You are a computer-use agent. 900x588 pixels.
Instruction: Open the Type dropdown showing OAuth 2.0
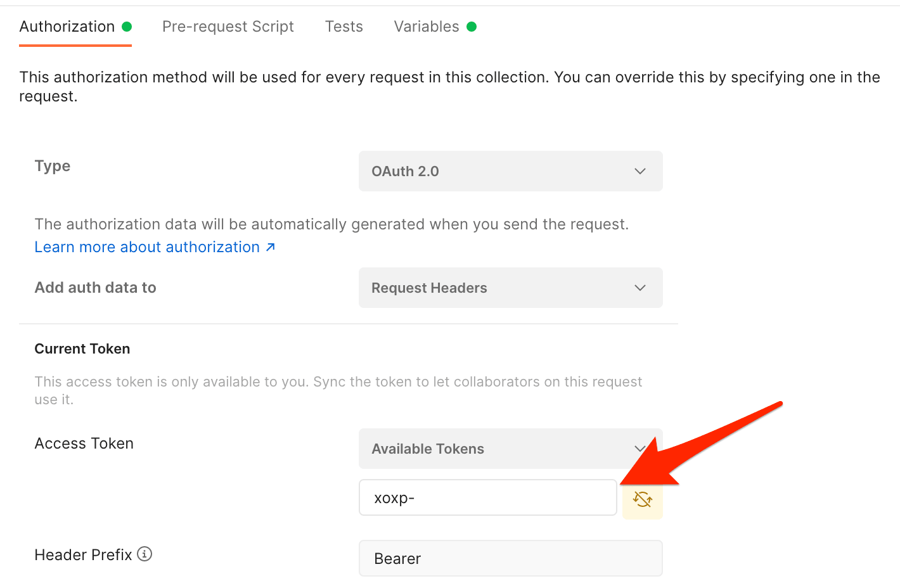click(x=510, y=171)
